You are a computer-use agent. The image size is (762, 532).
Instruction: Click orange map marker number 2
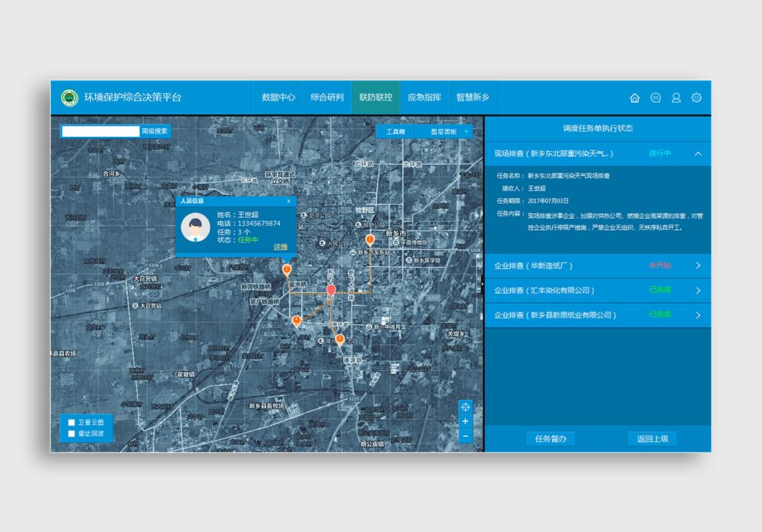[x=286, y=270]
